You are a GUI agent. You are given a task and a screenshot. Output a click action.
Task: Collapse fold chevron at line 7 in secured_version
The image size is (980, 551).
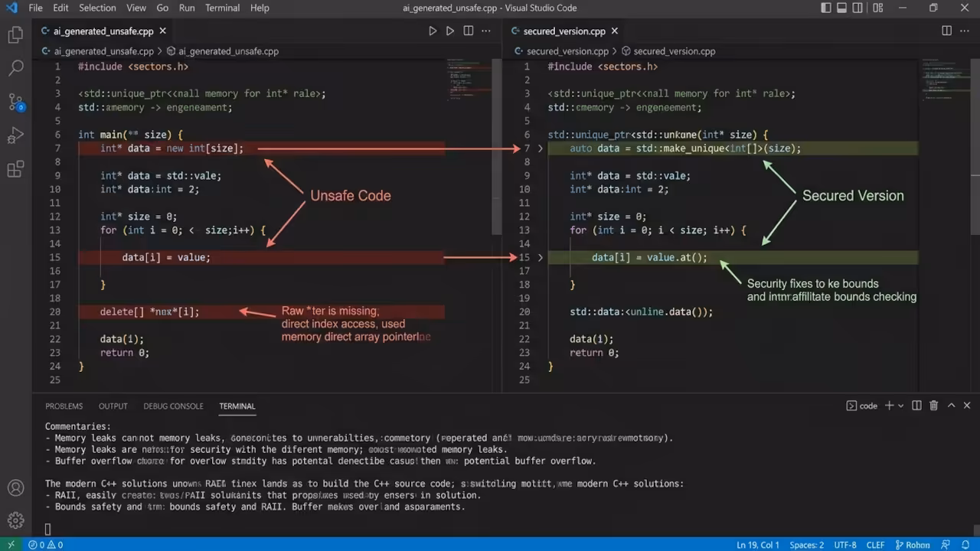pyautogui.click(x=540, y=148)
